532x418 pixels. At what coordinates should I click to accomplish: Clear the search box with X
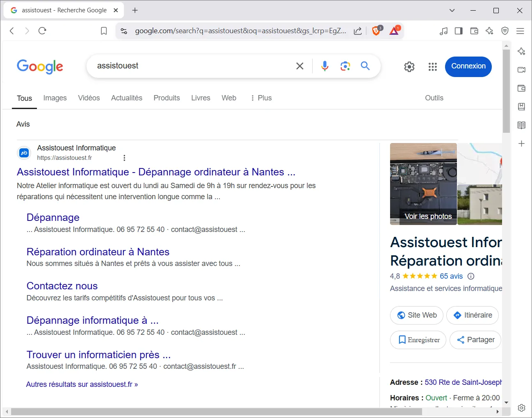click(x=300, y=66)
